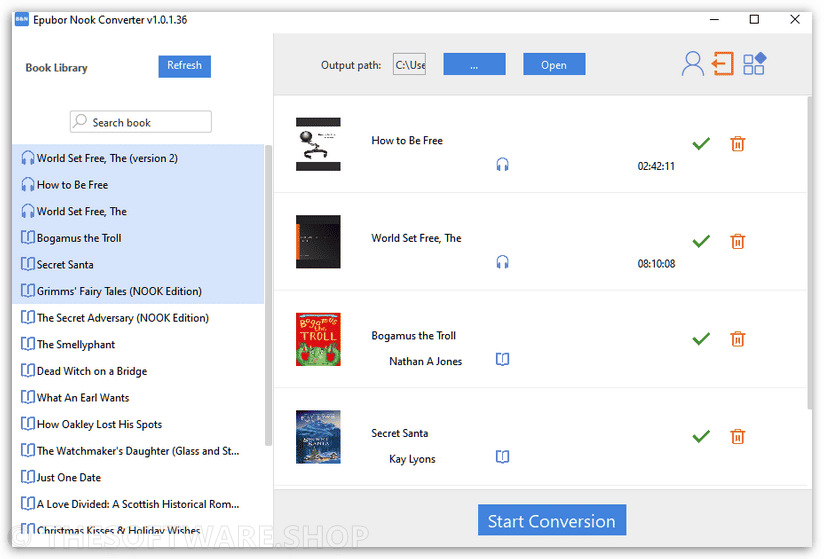Screen dimensions: 824x559
Task: Click green checkmark for World Set Free, The
Action: click(x=701, y=241)
